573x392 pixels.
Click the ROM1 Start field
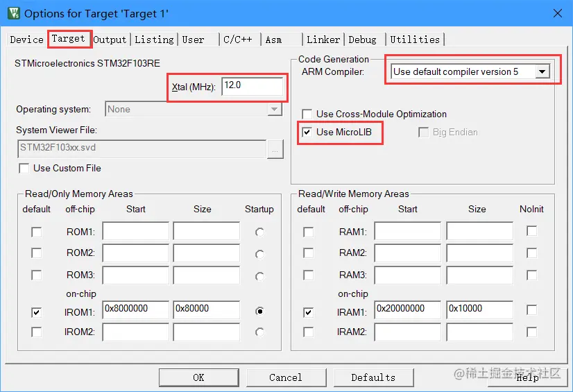click(x=135, y=230)
